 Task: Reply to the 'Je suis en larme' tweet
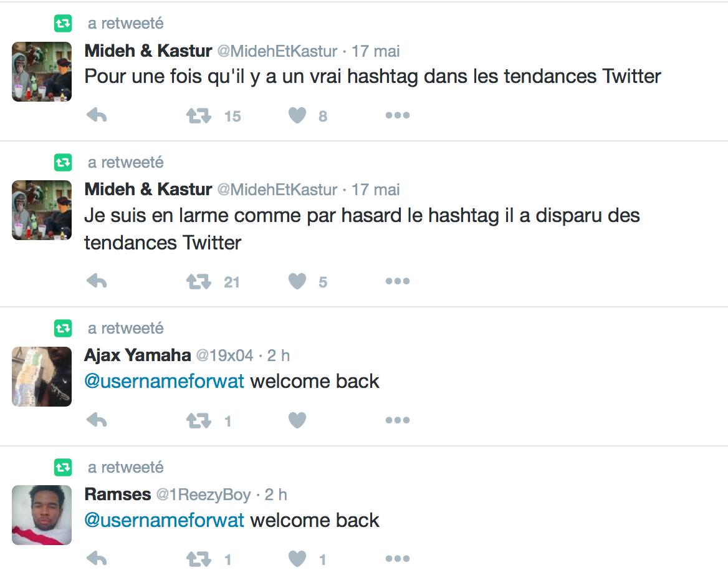click(x=97, y=281)
